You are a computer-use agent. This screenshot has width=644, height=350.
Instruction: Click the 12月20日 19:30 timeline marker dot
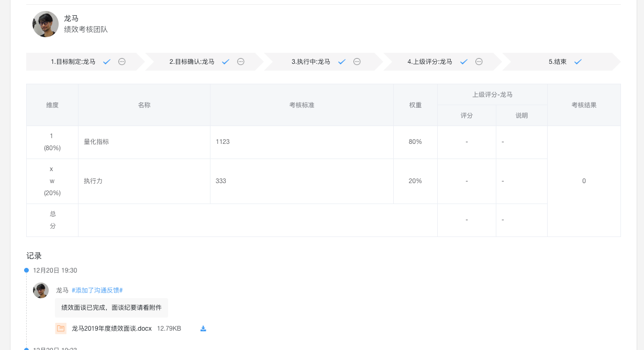click(x=26, y=270)
